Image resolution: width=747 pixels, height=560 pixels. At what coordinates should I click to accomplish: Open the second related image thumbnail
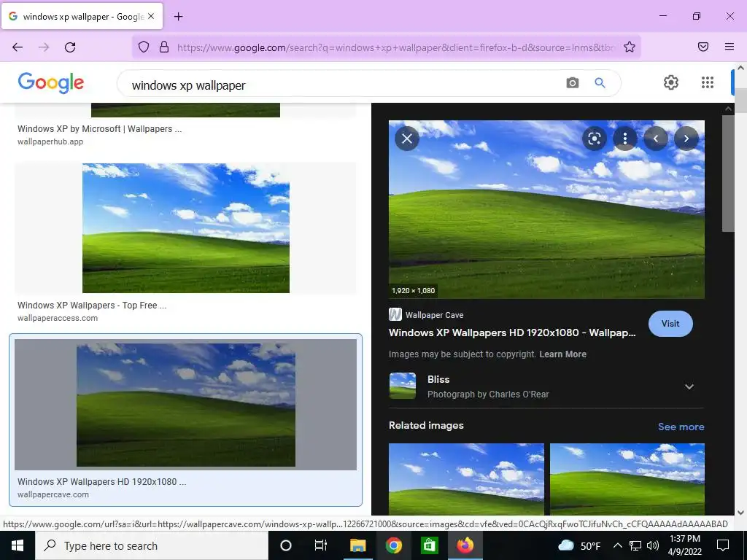click(627, 478)
